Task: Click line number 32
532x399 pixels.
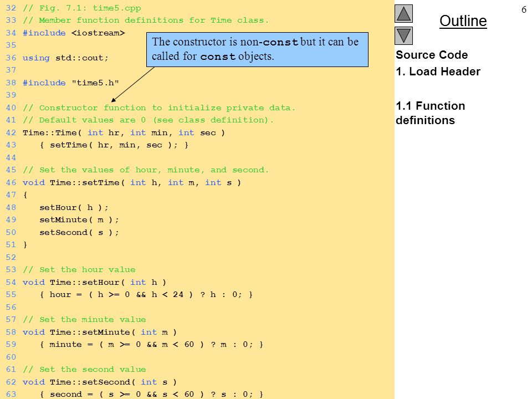Action: pos(11,8)
